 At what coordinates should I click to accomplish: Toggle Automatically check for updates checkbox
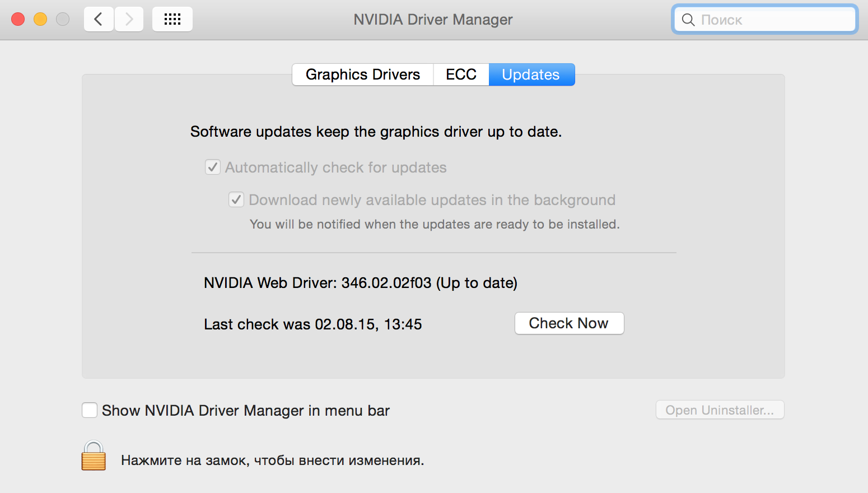click(213, 168)
